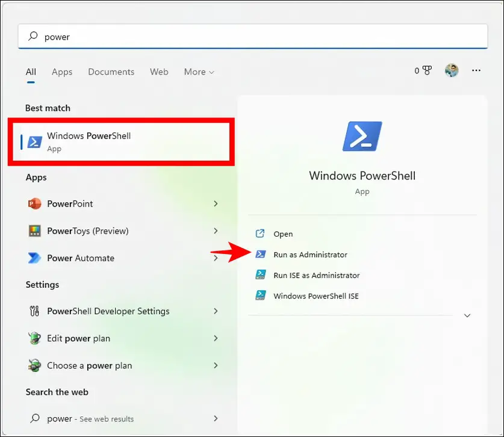
Task: Expand the PowerShell Developer Settings chevron
Action: [216, 311]
